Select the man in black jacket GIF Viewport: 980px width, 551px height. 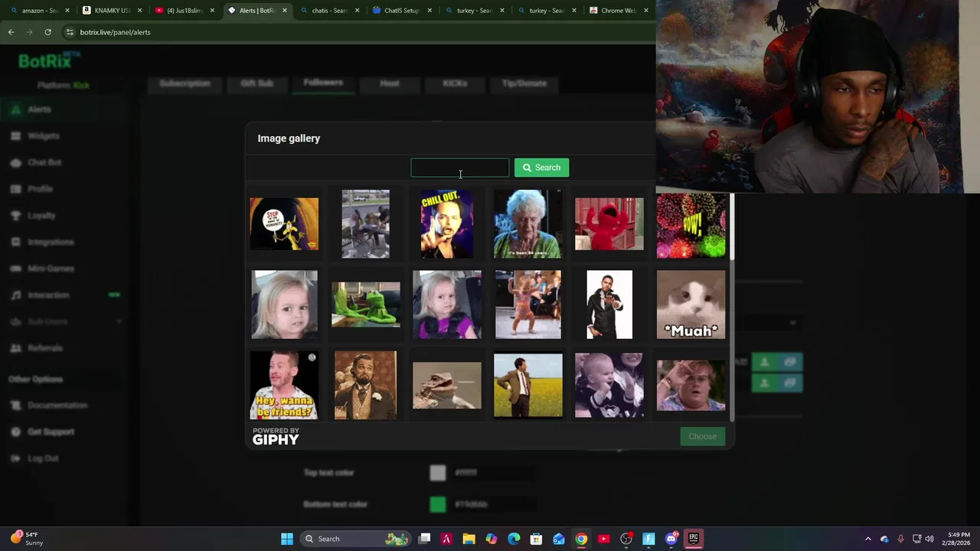(x=609, y=305)
